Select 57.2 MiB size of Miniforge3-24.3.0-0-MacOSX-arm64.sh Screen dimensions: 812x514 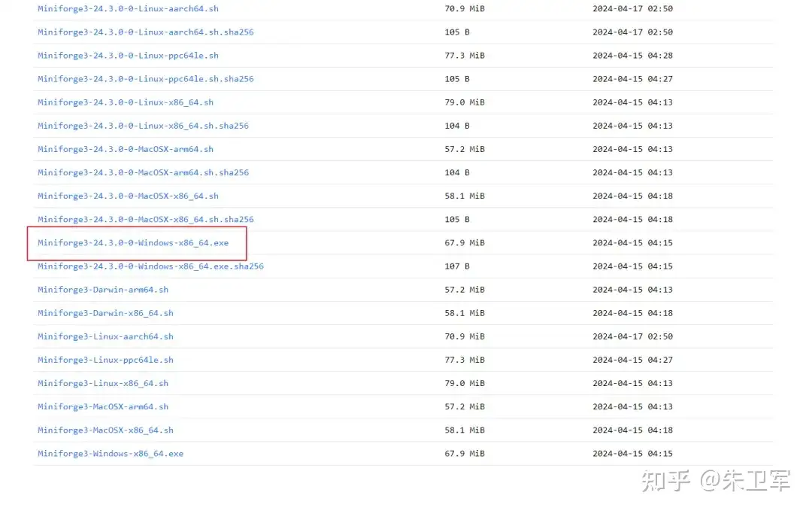point(465,149)
